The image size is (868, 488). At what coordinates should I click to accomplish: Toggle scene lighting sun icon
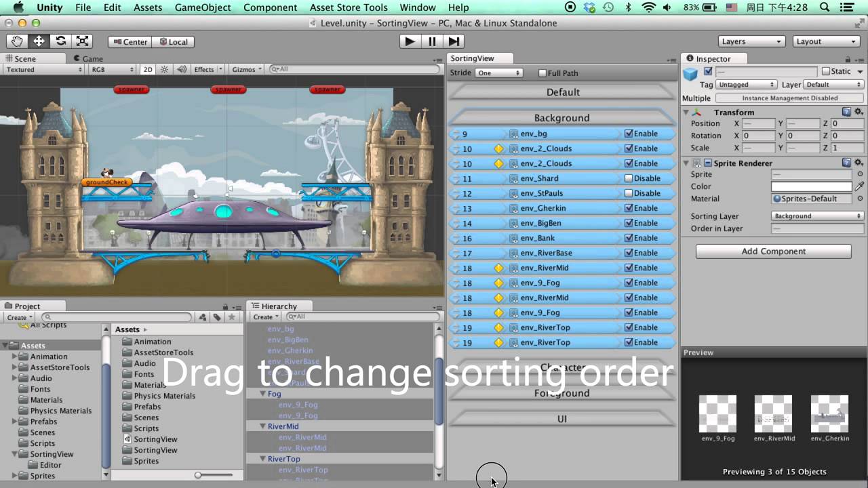pos(163,69)
